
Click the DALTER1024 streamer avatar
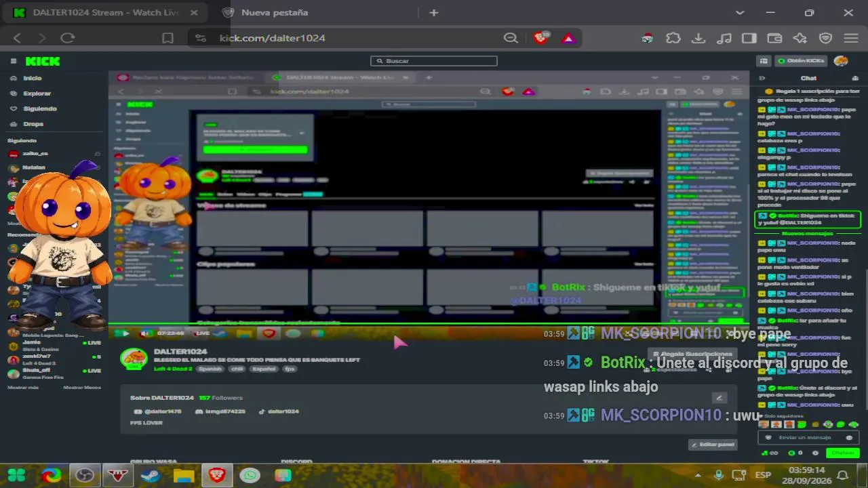(134, 359)
